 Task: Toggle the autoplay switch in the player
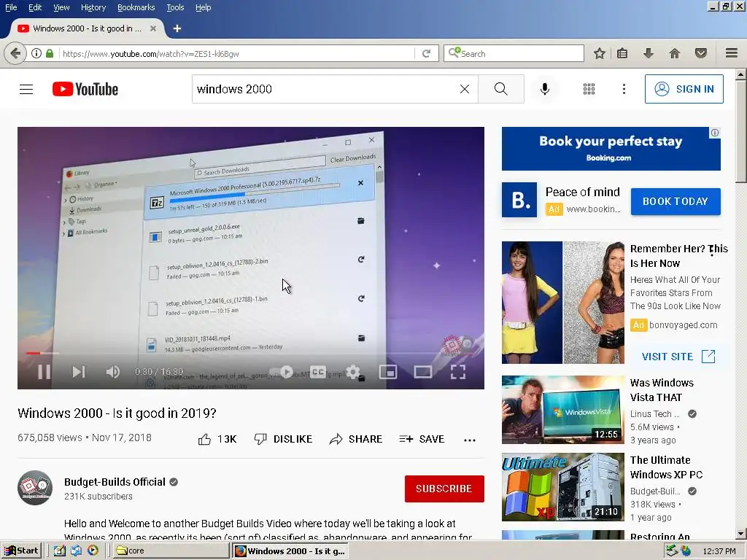tap(282, 372)
